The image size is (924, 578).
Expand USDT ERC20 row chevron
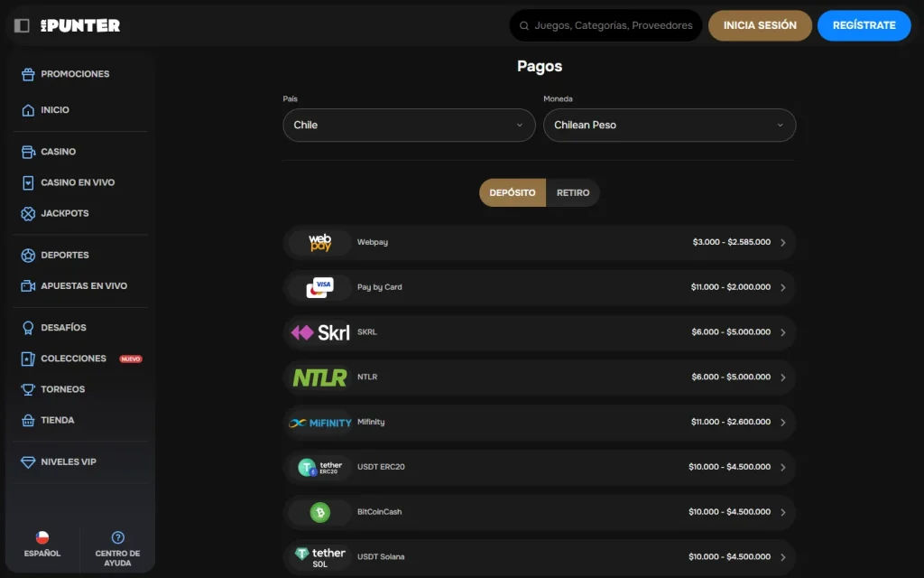pyautogui.click(x=783, y=467)
